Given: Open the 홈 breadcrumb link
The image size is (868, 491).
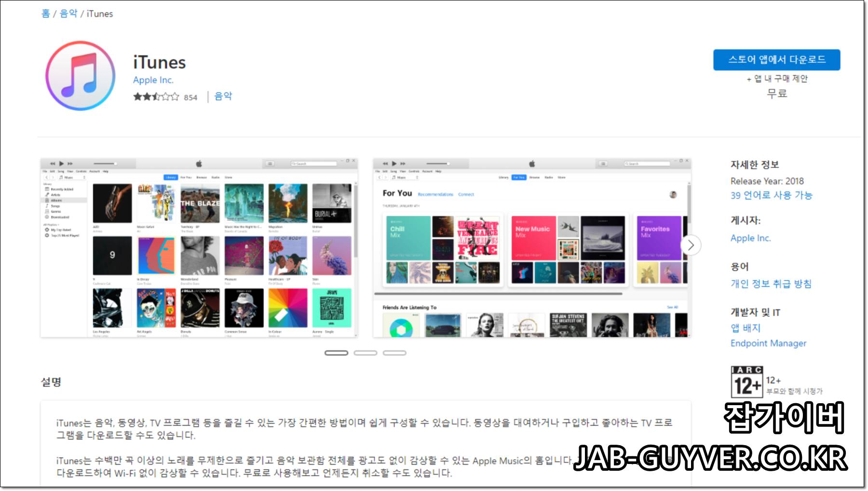Looking at the screenshot, I should (46, 14).
